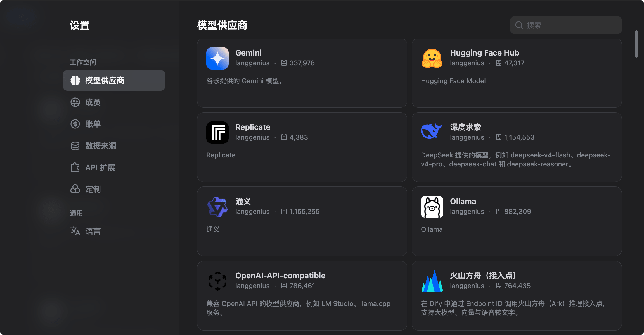Click the OpenAI-API-compatible logo
The image size is (644, 335).
[217, 281]
